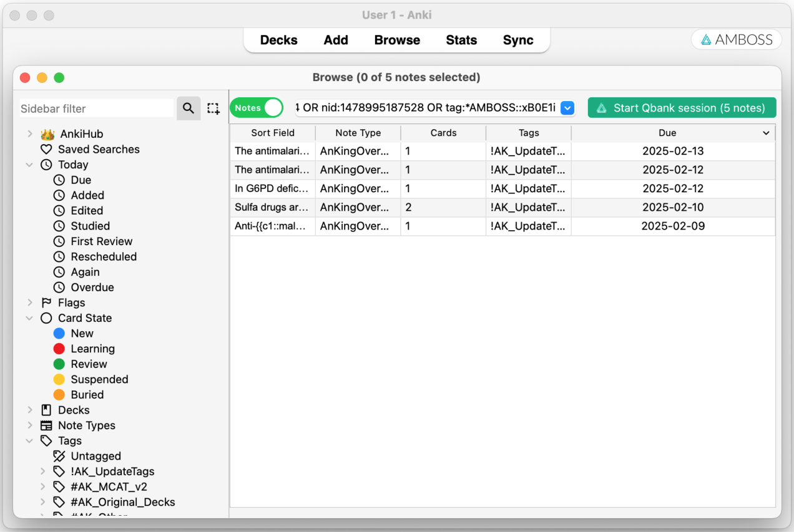Click the Cards column header
The height and width of the screenshot is (532, 794).
443,133
